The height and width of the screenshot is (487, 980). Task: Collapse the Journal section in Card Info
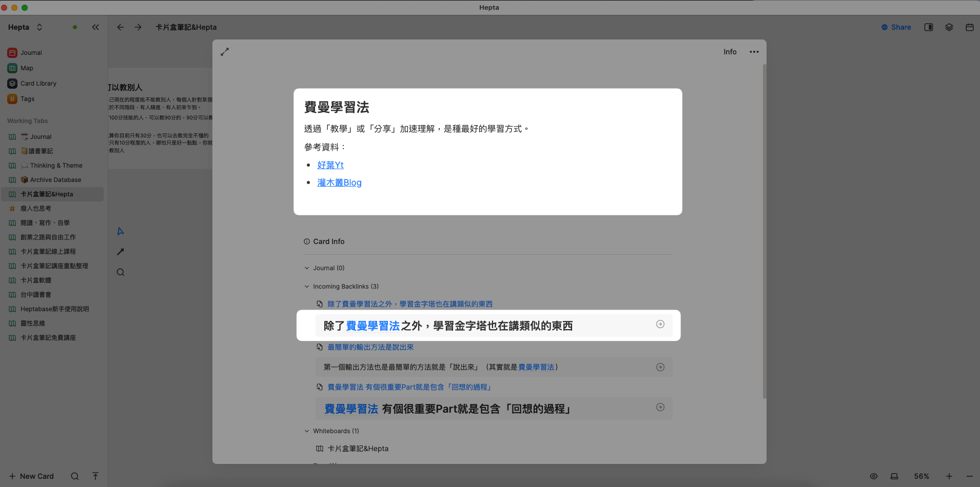tap(306, 268)
